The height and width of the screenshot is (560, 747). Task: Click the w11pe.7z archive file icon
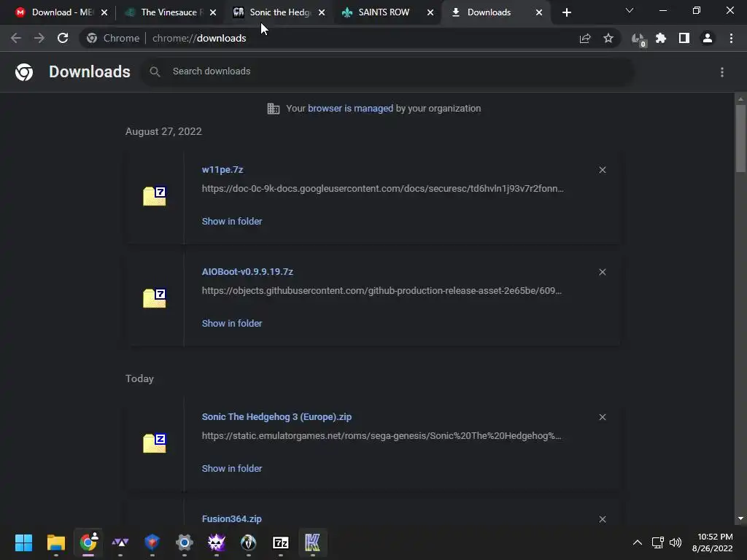[155, 195]
